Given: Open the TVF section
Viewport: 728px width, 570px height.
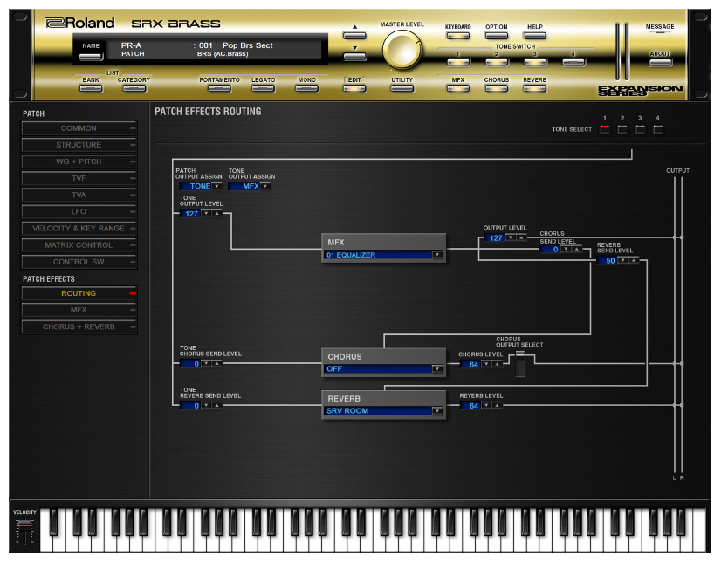Looking at the screenshot, I should point(80,180).
